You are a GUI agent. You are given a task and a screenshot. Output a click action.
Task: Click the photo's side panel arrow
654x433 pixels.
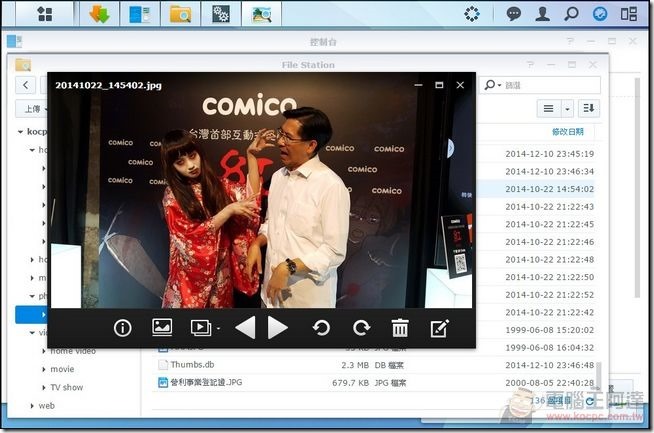click(x=450, y=149)
